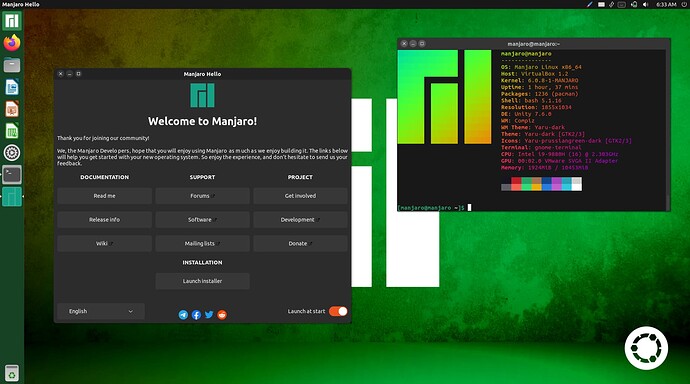The height and width of the screenshot is (384, 690).
Task: Open the Reddit social icon
Action: 222,315
